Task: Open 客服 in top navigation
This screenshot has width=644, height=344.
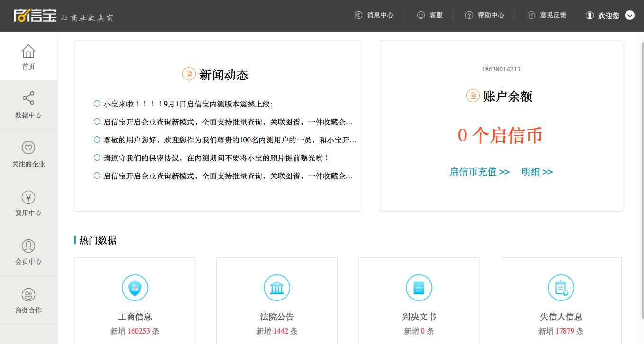Action: [x=430, y=15]
